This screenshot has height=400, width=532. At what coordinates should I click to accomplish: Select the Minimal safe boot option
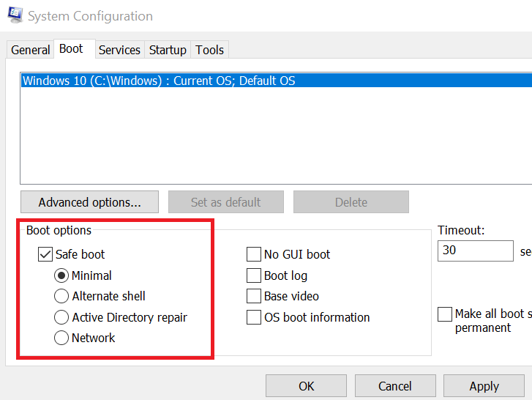click(61, 275)
